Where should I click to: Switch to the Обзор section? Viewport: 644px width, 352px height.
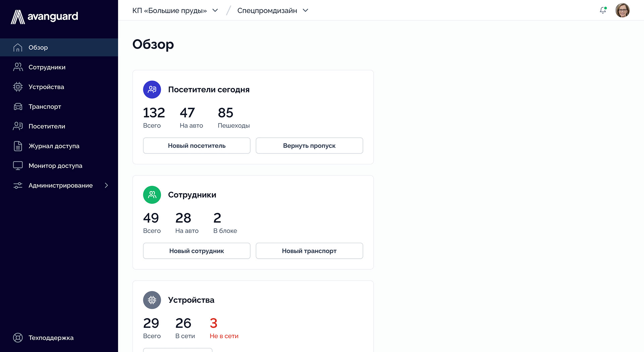(x=38, y=47)
